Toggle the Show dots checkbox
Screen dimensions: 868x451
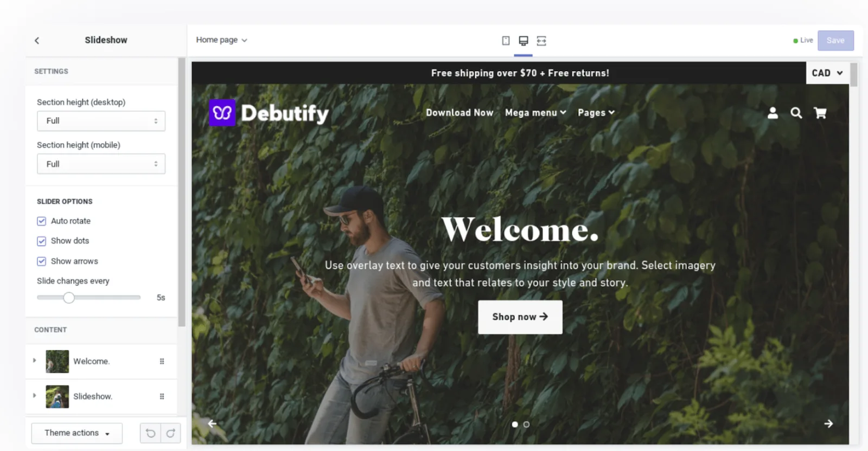[41, 241]
